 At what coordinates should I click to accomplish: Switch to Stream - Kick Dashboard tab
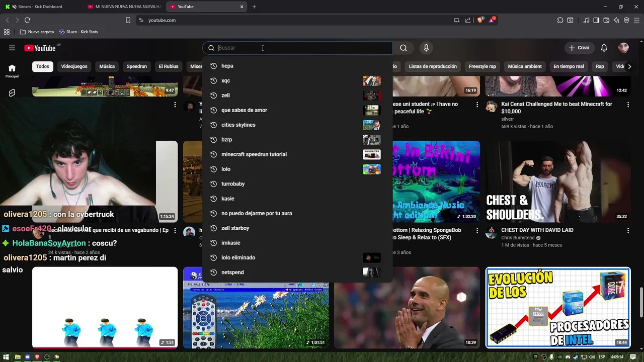[x=40, y=7]
